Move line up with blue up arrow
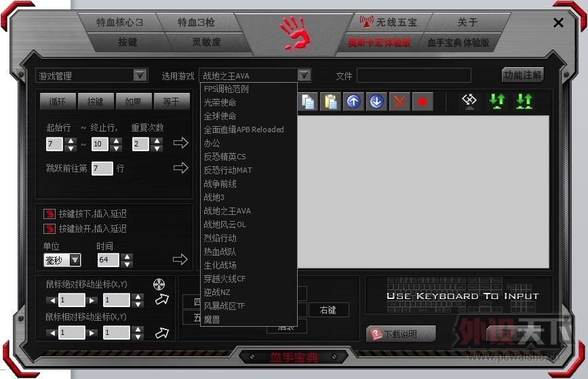This screenshot has width=588, height=379. coord(353,102)
